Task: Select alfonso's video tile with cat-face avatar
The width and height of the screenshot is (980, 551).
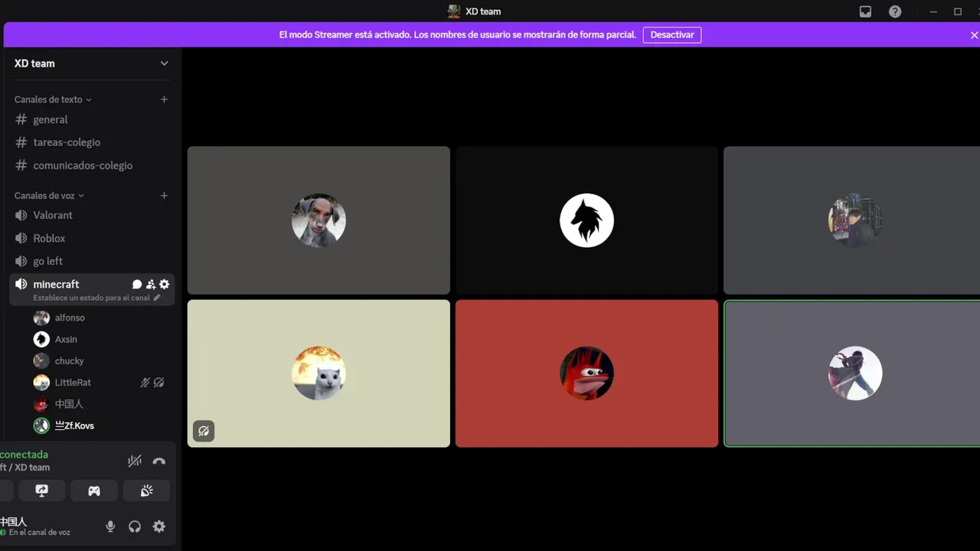Action: [x=318, y=220]
